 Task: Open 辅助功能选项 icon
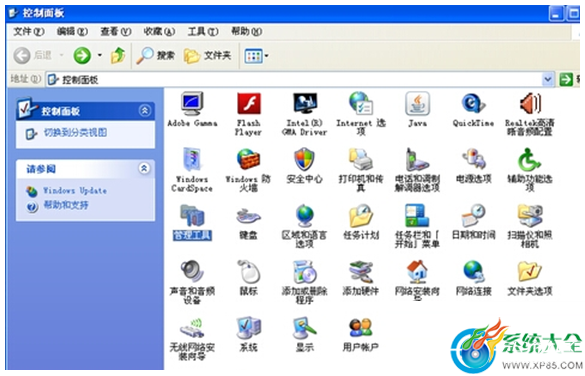530,159
